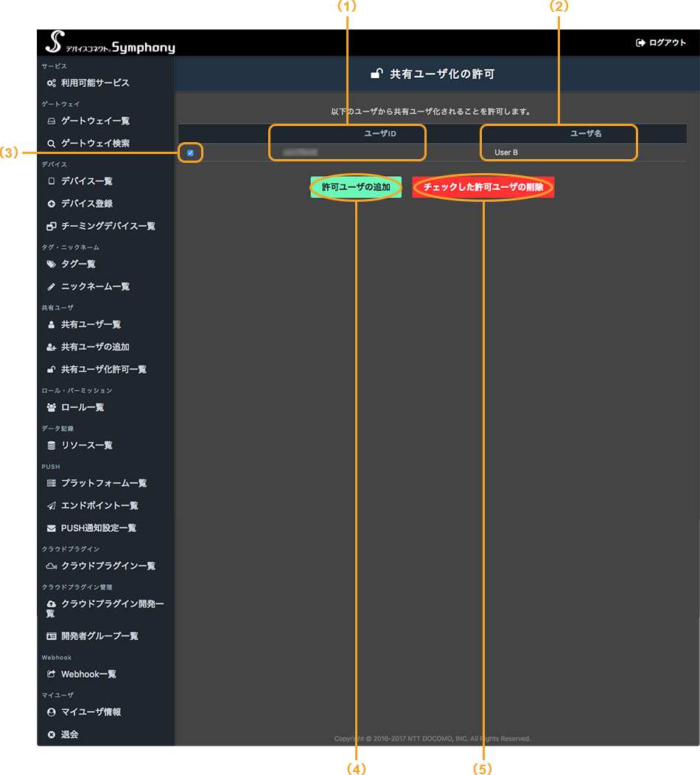Click the user circle icon beside マイユーザ情報
This screenshot has width=700, height=775.
51,712
